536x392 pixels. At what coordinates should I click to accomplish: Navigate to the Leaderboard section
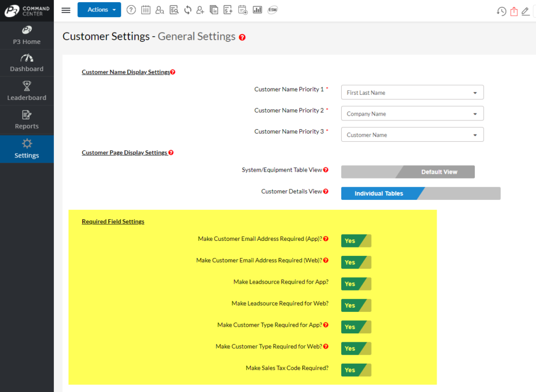(x=27, y=91)
